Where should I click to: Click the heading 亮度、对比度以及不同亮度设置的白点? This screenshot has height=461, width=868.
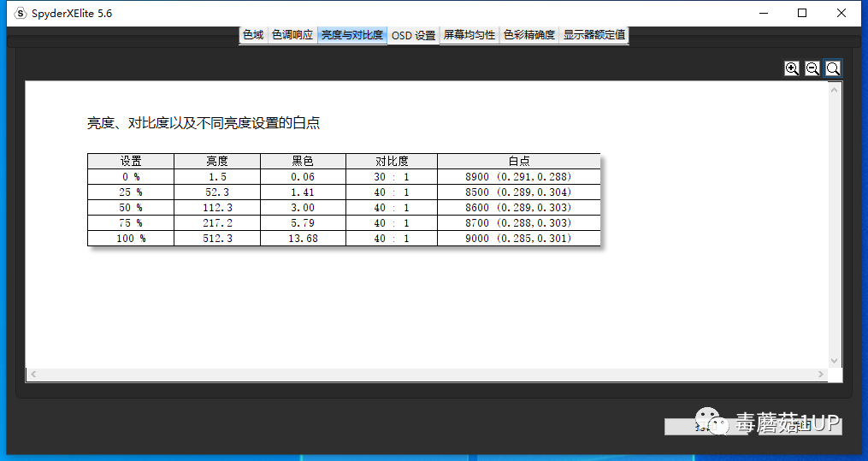coord(204,123)
